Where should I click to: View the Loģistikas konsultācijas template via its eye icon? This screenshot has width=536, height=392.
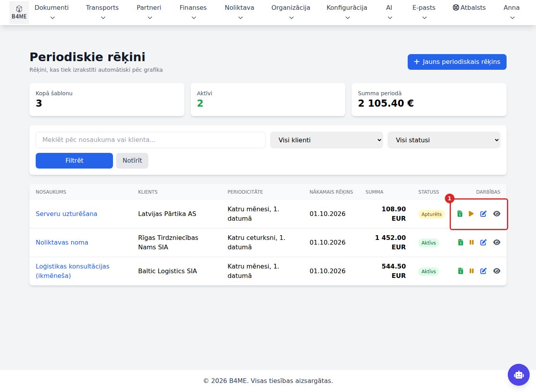click(497, 271)
